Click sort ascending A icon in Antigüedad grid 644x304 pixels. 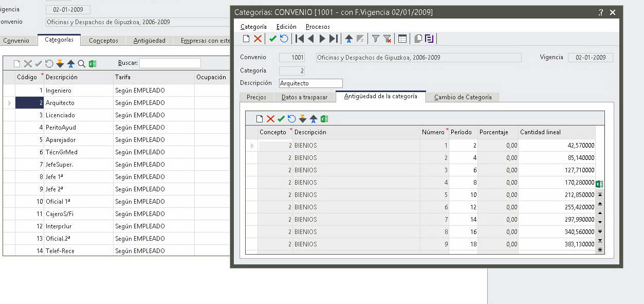314,119
